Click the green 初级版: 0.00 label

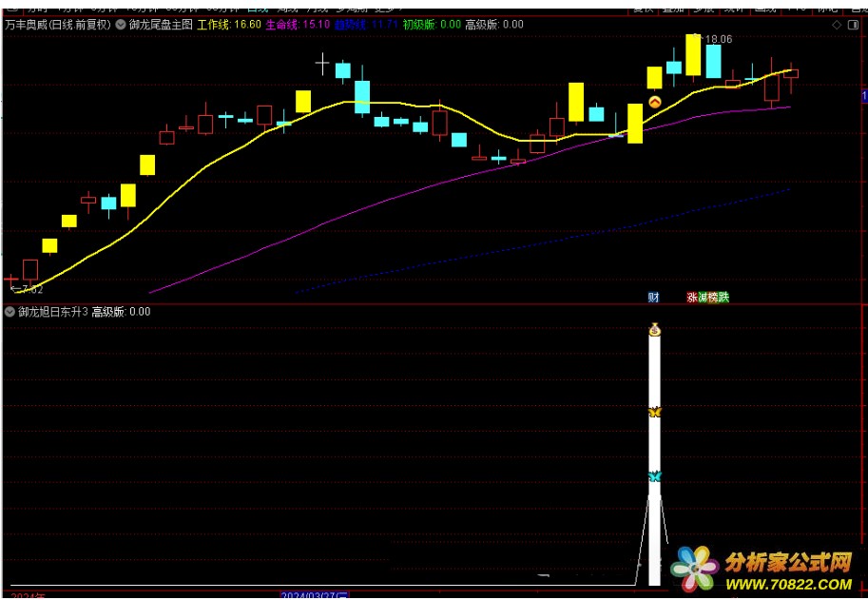432,25
